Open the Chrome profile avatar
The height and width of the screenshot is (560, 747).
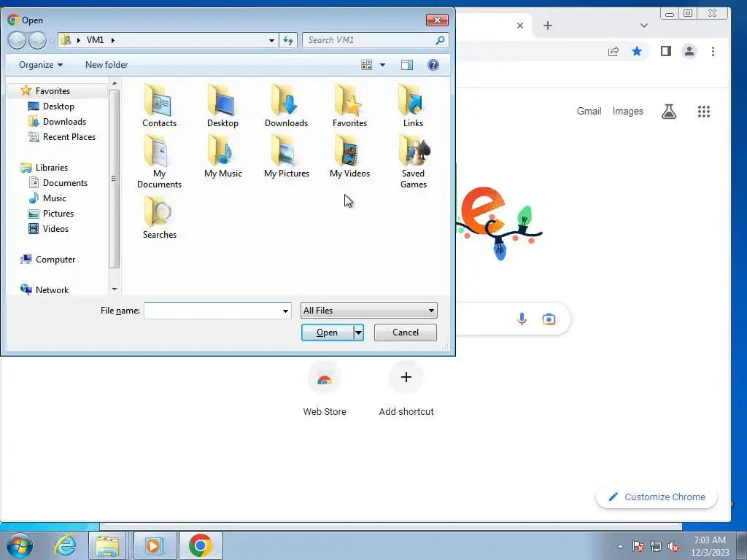coord(689,52)
